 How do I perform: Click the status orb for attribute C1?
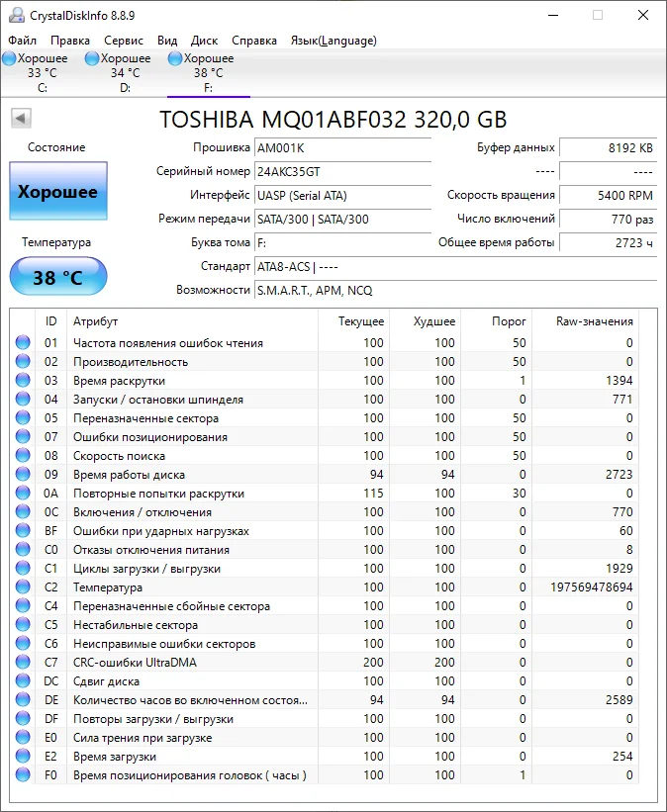click(23, 568)
